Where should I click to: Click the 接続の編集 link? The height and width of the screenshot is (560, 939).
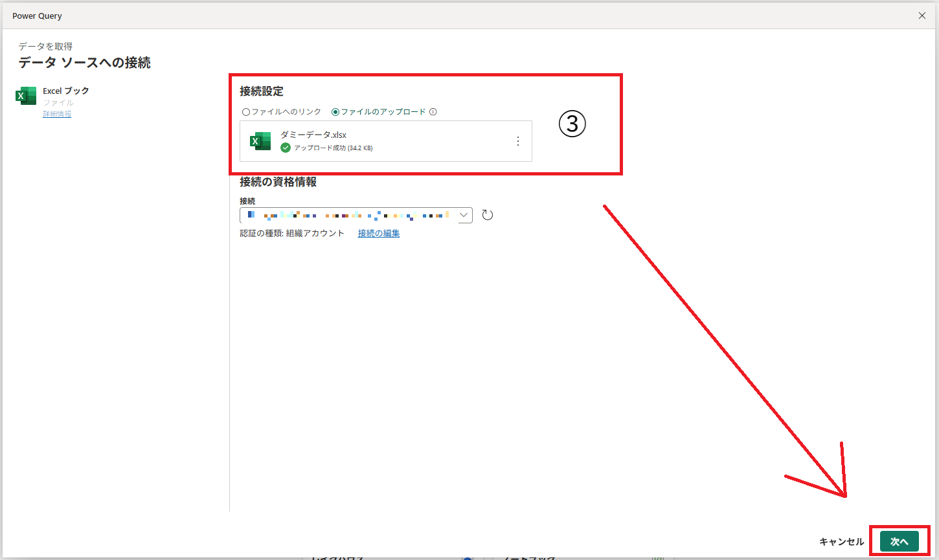[x=379, y=234]
